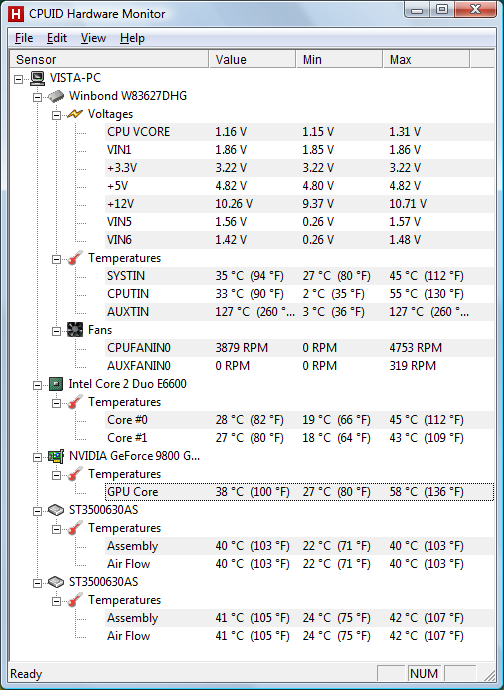Open the View menu

click(93, 38)
